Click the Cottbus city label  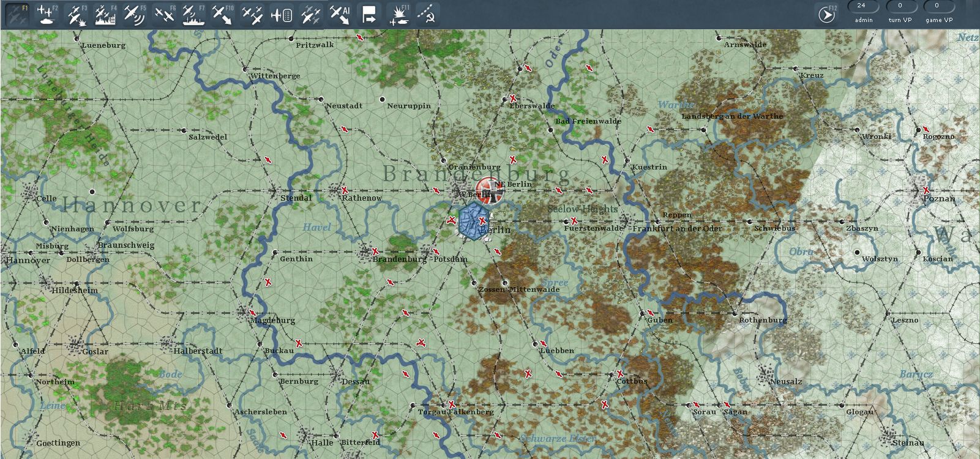pos(632,381)
